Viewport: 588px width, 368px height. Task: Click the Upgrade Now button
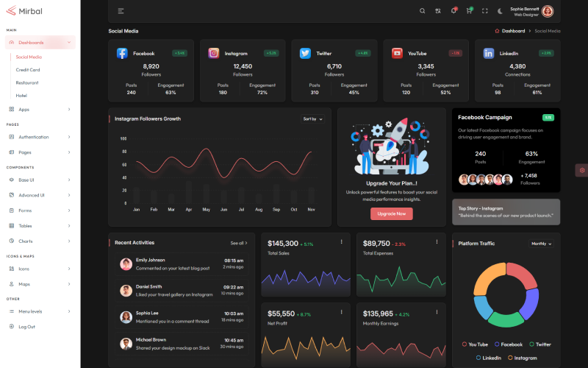(391, 213)
